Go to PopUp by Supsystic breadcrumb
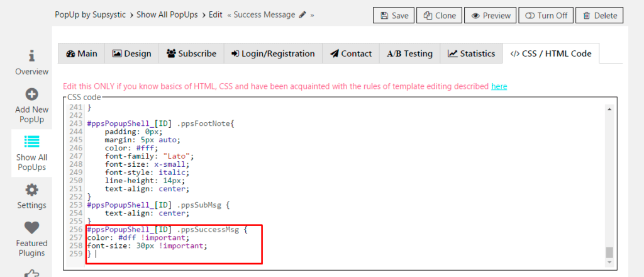This screenshot has width=644, height=277. 91,15
